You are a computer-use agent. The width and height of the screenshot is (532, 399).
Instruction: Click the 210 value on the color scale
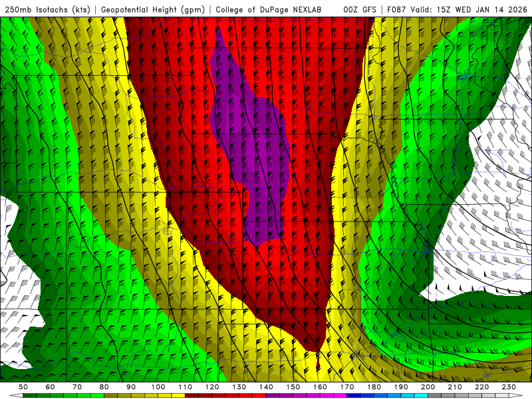pyautogui.click(x=456, y=387)
